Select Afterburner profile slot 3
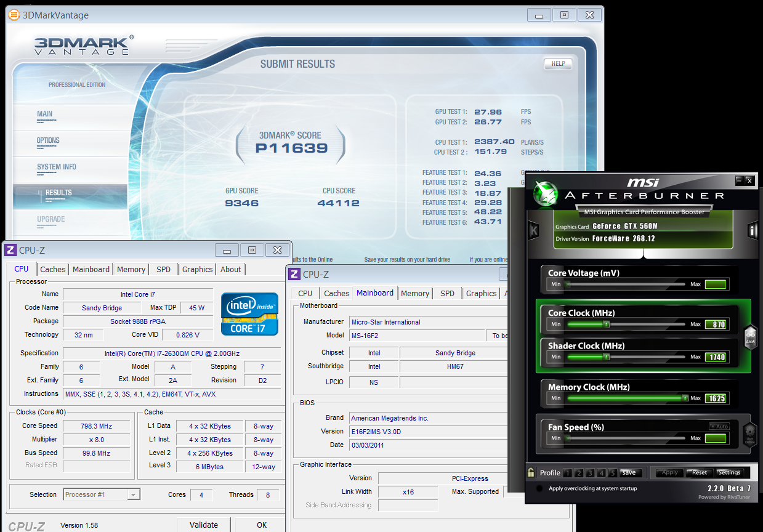The width and height of the screenshot is (763, 532). 590,473
